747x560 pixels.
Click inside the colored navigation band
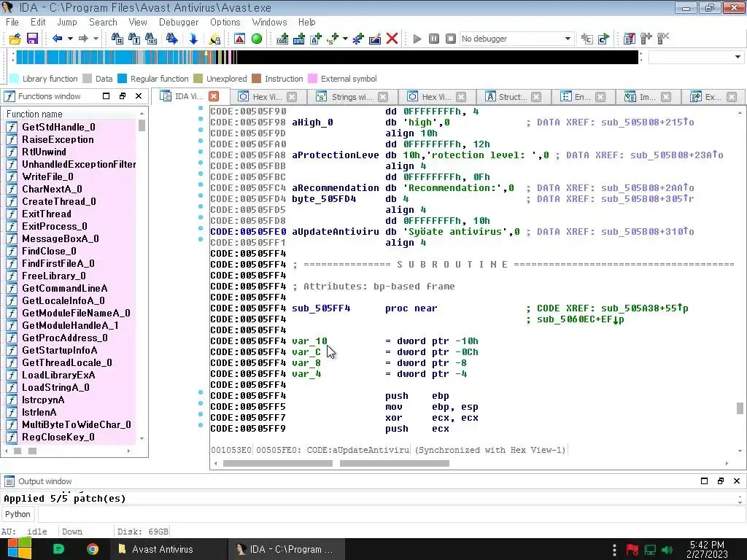[x=109, y=58]
